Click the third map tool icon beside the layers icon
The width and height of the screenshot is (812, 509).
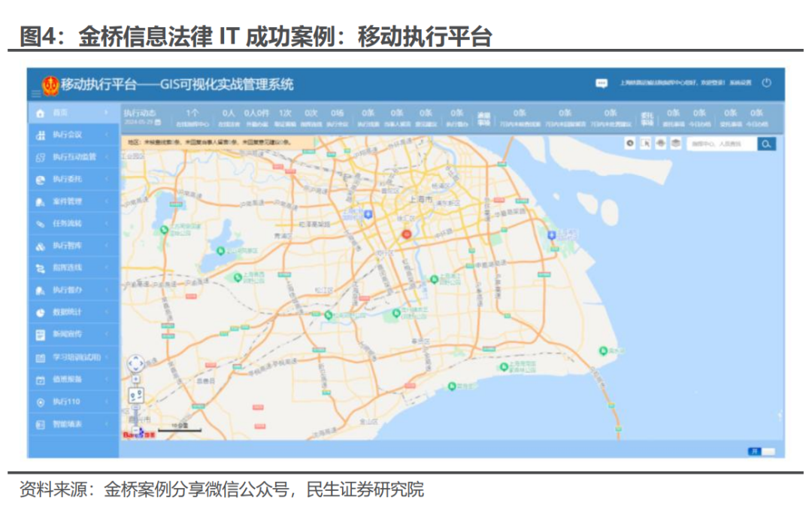coord(661,144)
